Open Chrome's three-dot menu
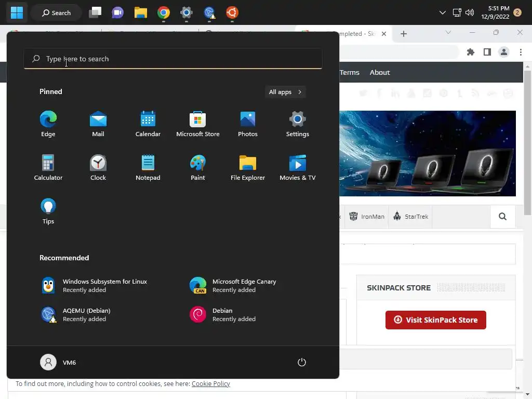The image size is (532, 399). click(521, 52)
